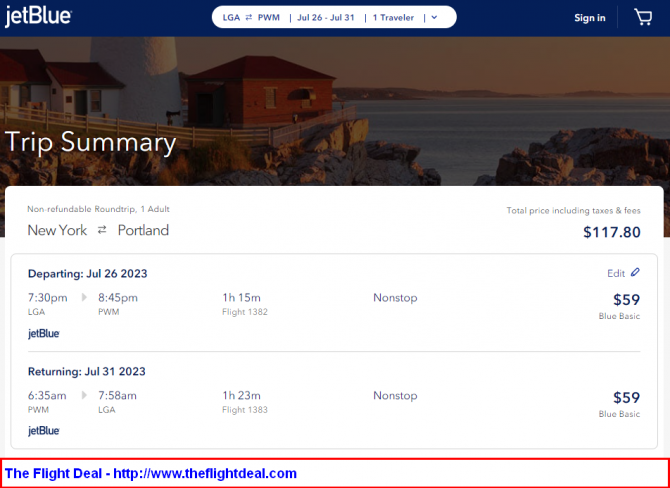Click 1 Traveler in search pill
This screenshot has height=488, width=670.
click(393, 18)
